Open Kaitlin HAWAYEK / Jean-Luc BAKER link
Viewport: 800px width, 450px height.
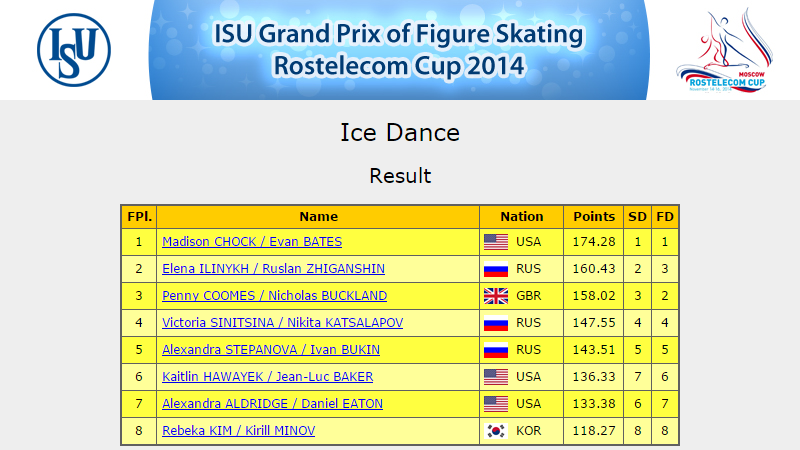(267, 377)
